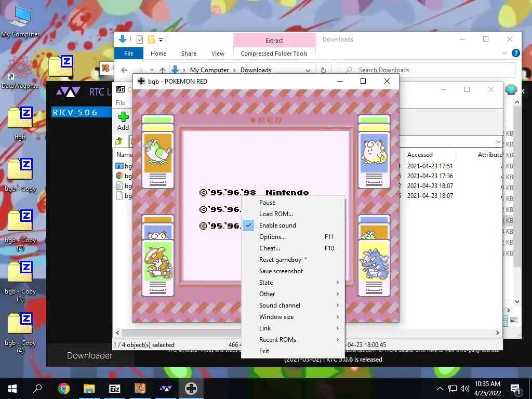This screenshot has height=399, width=532.
Task: Select the 2021-04-23 17:36 accessed entry
Action: pyautogui.click(x=430, y=176)
